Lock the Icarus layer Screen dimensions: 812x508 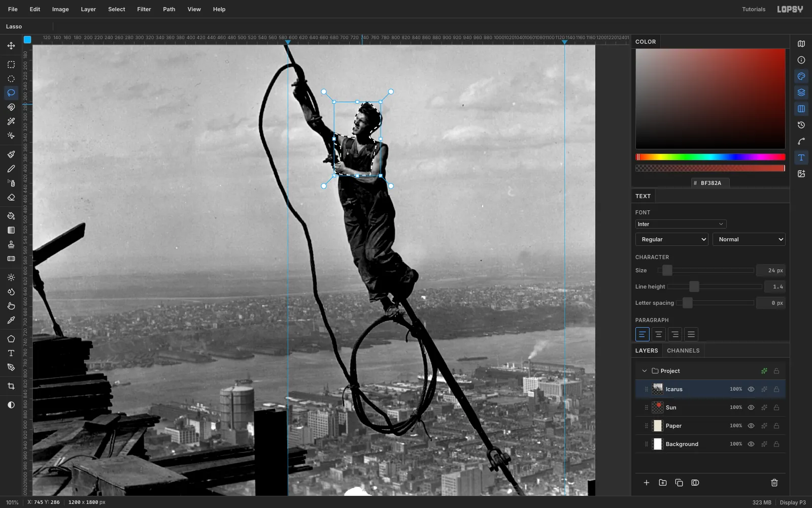pyautogui.click(x=776, y=389)
